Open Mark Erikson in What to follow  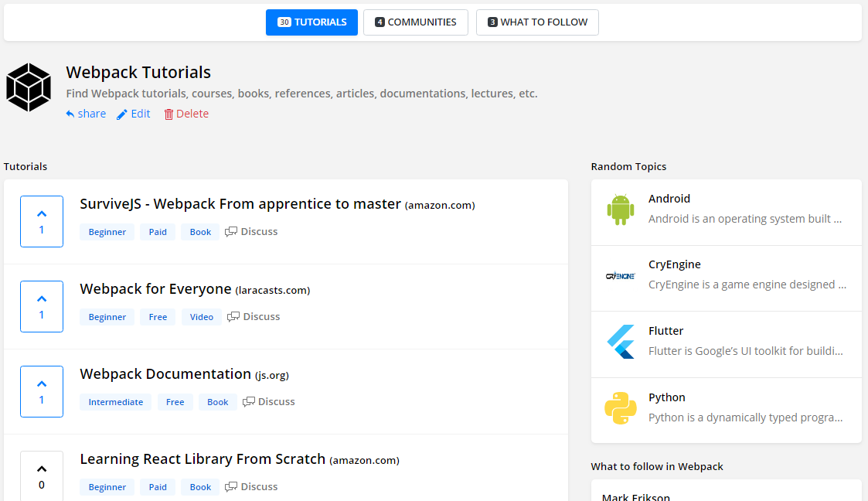coord(635,497)
